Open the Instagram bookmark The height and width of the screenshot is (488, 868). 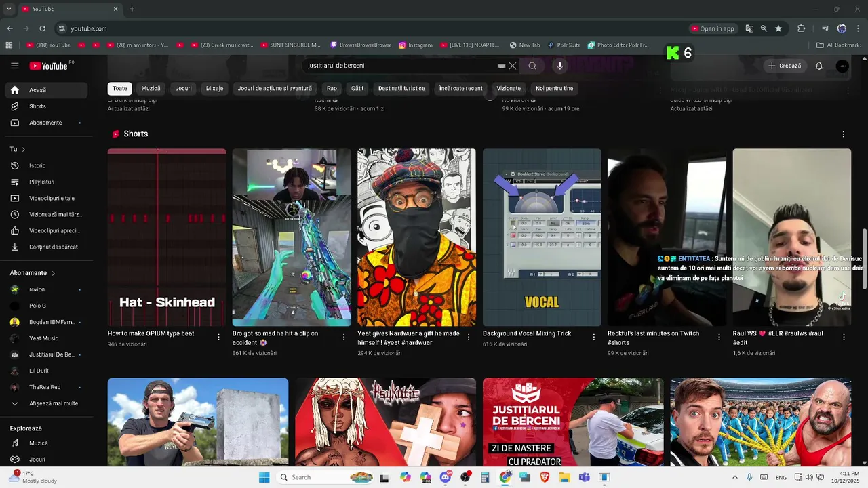(x=416, y=45)
